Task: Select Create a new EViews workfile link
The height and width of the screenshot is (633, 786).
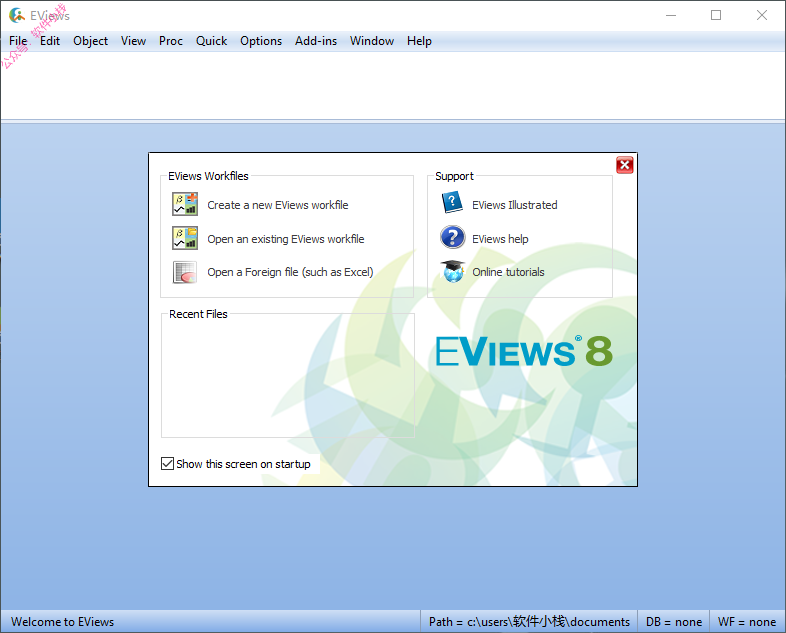Action: click(x=278, y=205)
